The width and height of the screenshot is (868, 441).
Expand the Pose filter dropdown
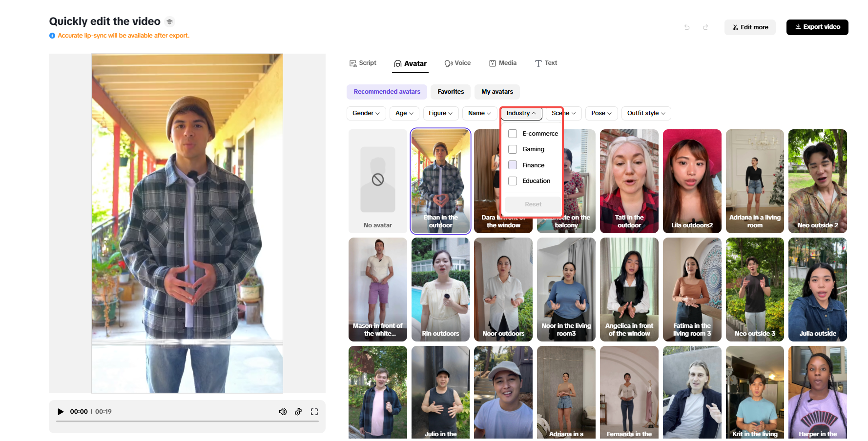[x=601, y=113]
